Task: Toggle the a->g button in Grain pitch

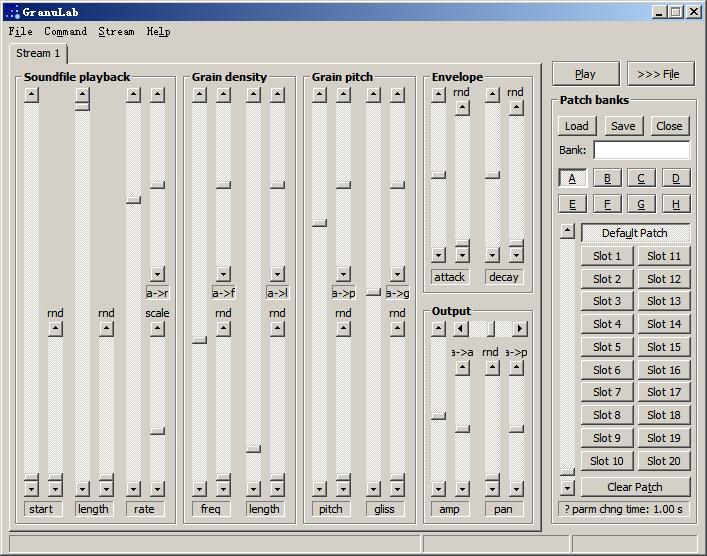Action: (397, 293)
